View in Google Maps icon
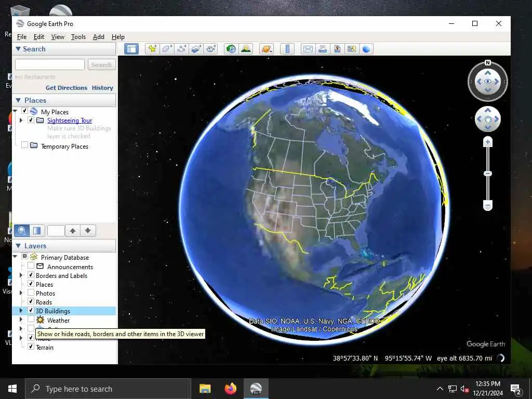This screenshot has height=399, width=532. [x=352, y=49]
